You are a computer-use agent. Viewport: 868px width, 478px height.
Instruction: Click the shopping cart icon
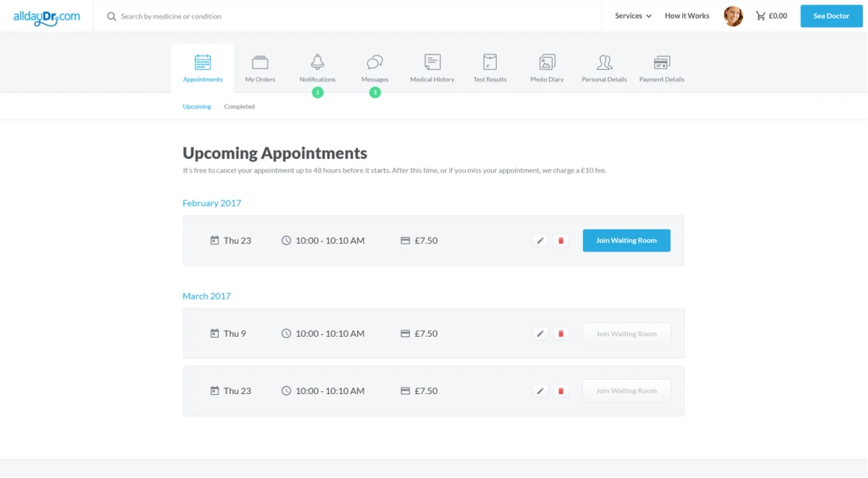760,16
